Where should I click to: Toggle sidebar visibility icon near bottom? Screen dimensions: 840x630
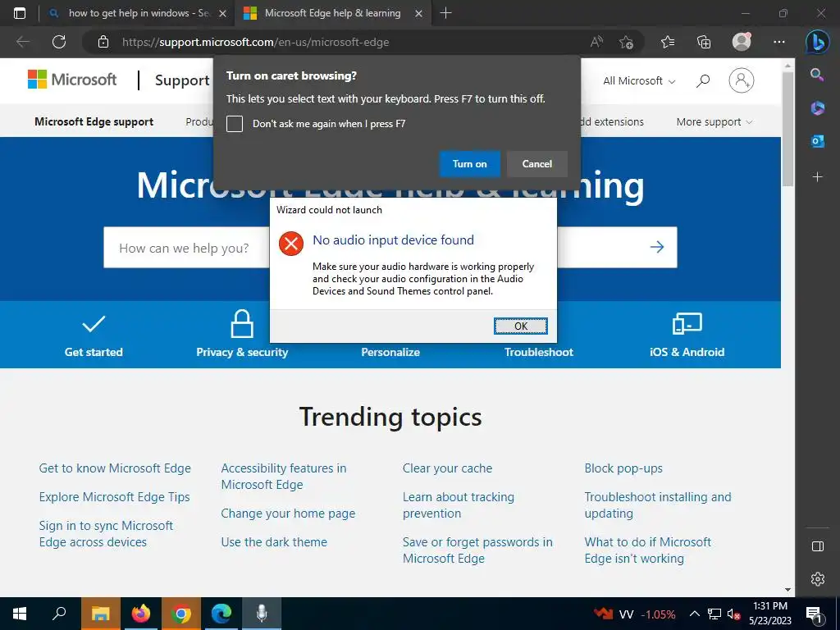pyautogui.click(x=818, y=546)
